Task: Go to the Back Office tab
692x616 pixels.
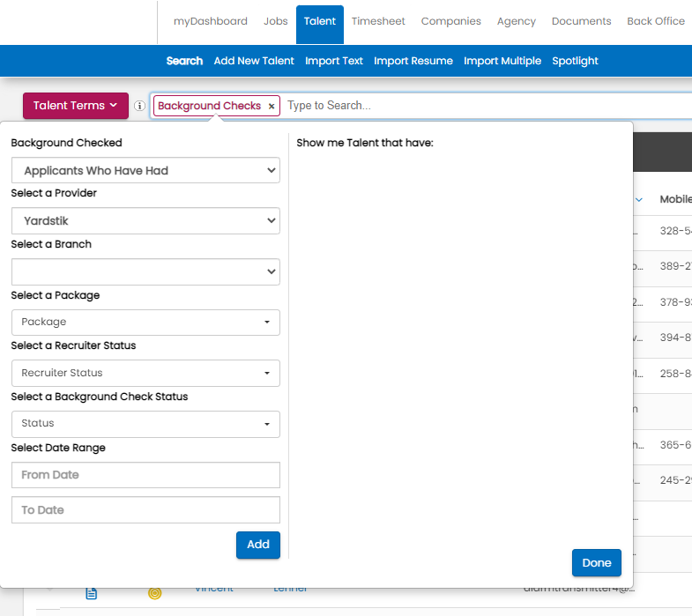Action: (x=656, y=21)
